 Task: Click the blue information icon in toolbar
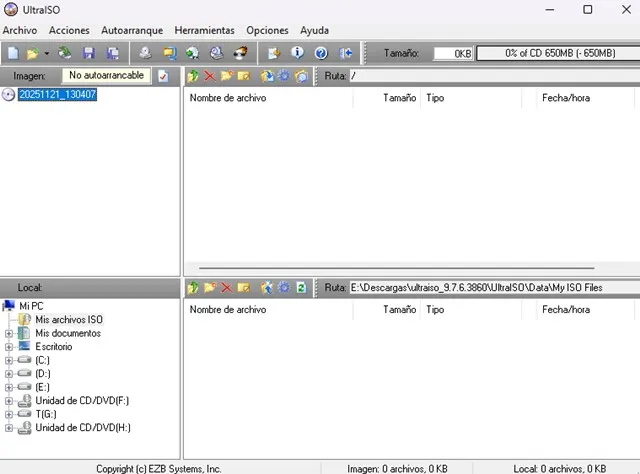point(297,53)
